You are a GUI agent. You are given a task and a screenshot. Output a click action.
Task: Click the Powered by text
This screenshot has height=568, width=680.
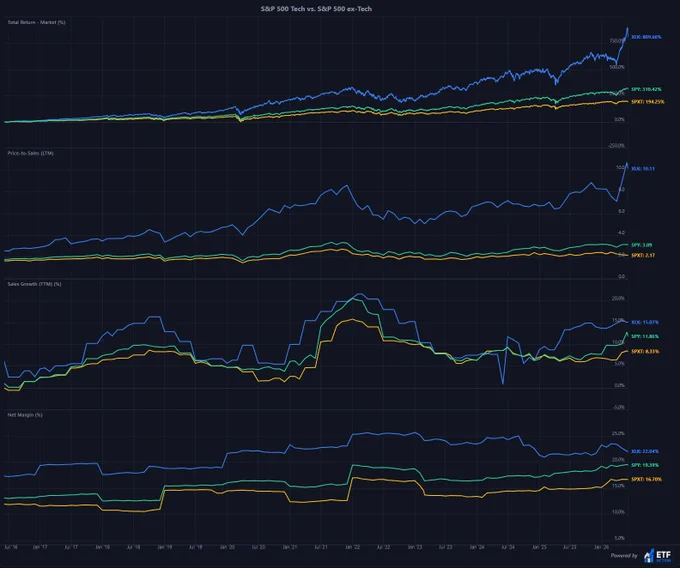[x=624, y=555]
